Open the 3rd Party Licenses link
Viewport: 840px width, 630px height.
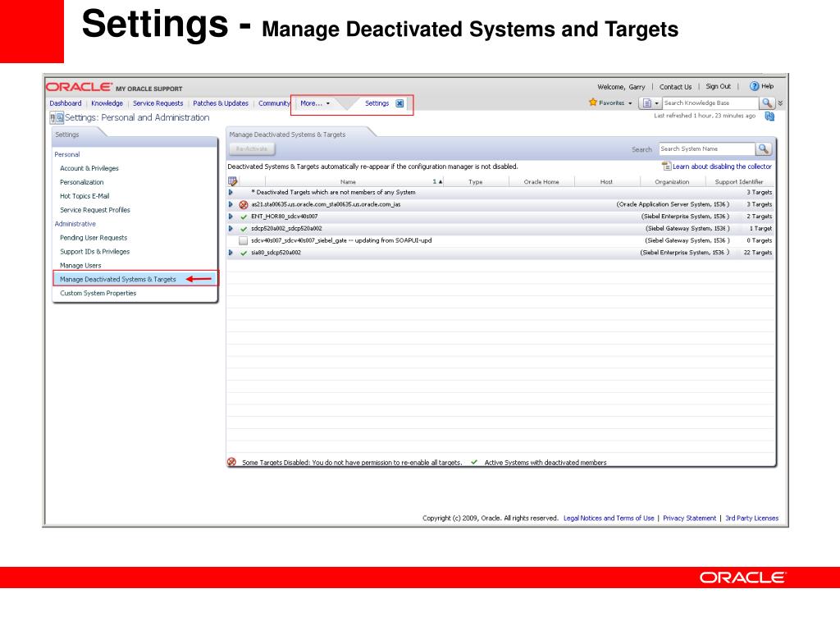[x=751, y=518]
